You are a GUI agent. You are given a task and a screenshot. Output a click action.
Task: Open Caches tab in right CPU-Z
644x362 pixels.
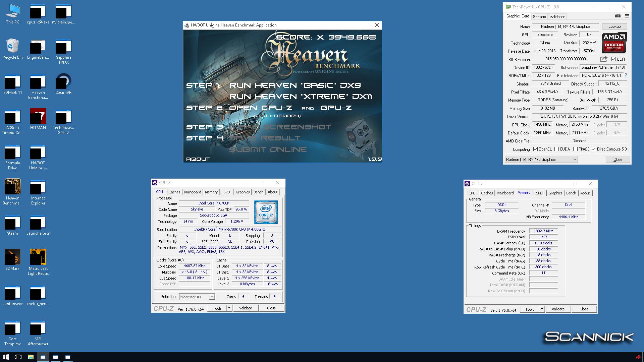click(x=487, y=193)
